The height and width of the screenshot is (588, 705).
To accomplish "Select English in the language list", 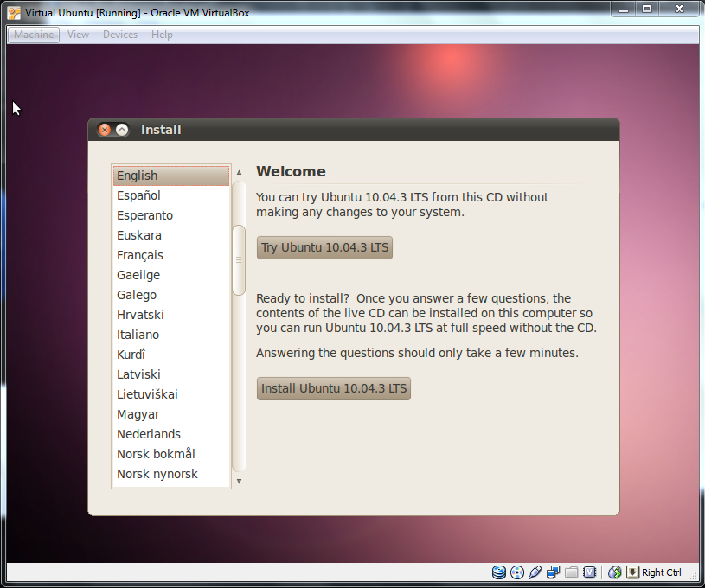I will (x=171, y=176).
